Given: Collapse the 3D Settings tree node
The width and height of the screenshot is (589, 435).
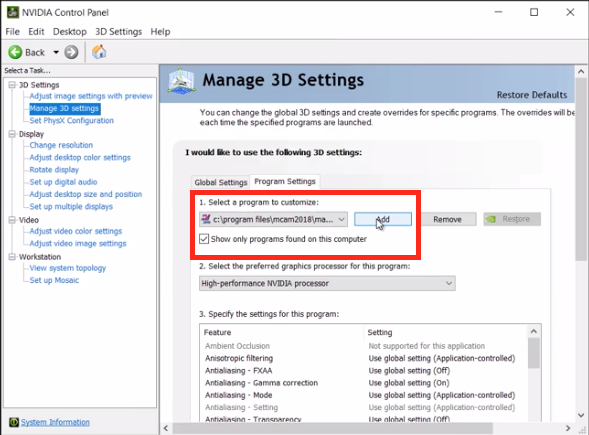Looking at the screenshot, I should tap(12, 85).
